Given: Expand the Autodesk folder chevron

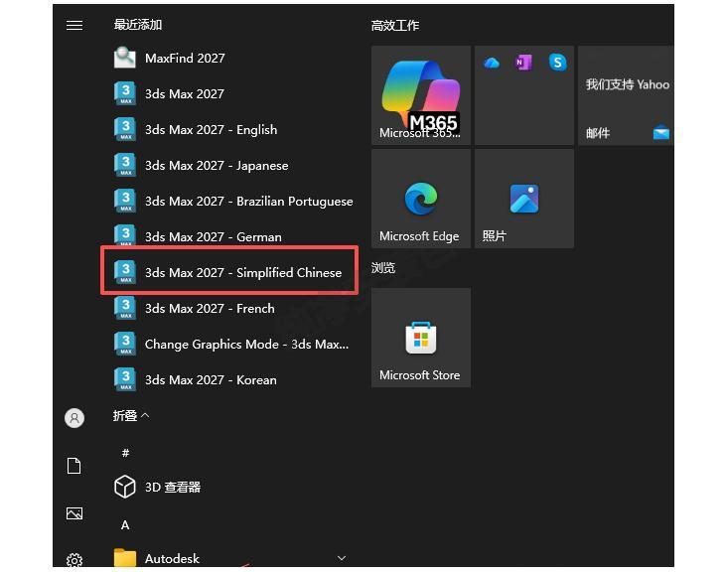Looking at the screenshot, I should click(x=342, y=558).
